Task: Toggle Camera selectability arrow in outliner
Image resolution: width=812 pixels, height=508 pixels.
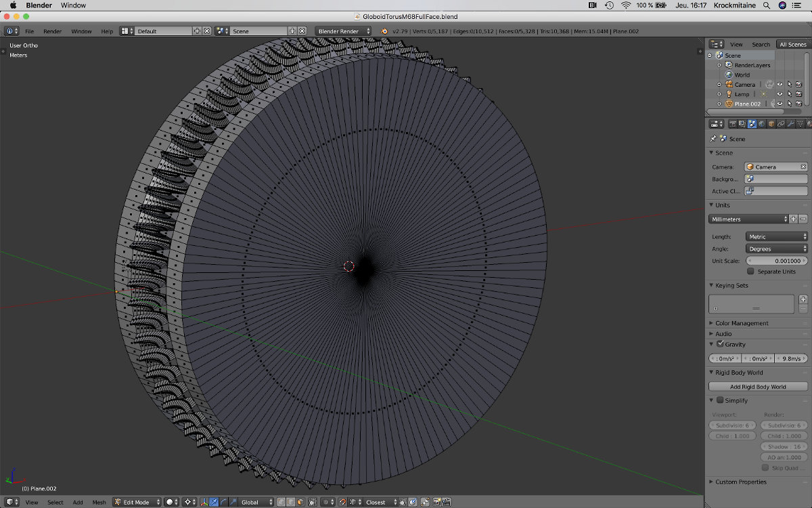Action: tap(789, 85)
